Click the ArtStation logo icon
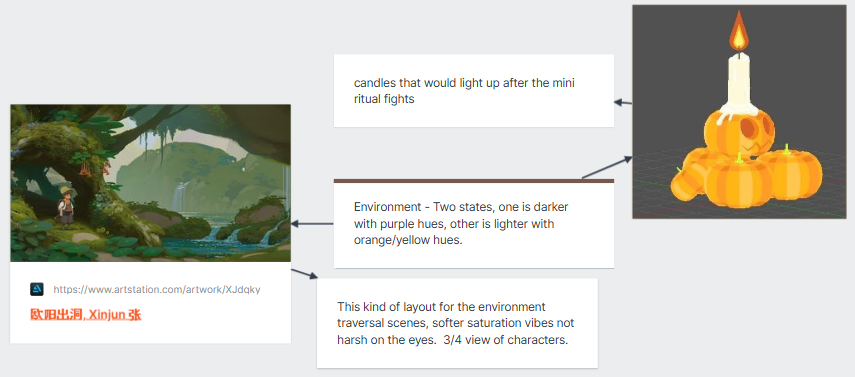Screen dimensions: 855x377 coord(37,289)
